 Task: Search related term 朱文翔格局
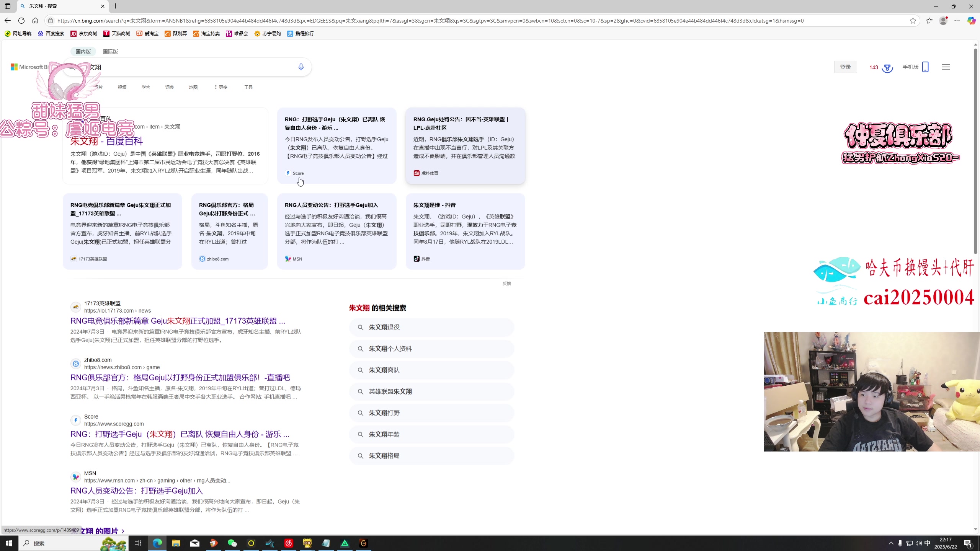(431, 456)
